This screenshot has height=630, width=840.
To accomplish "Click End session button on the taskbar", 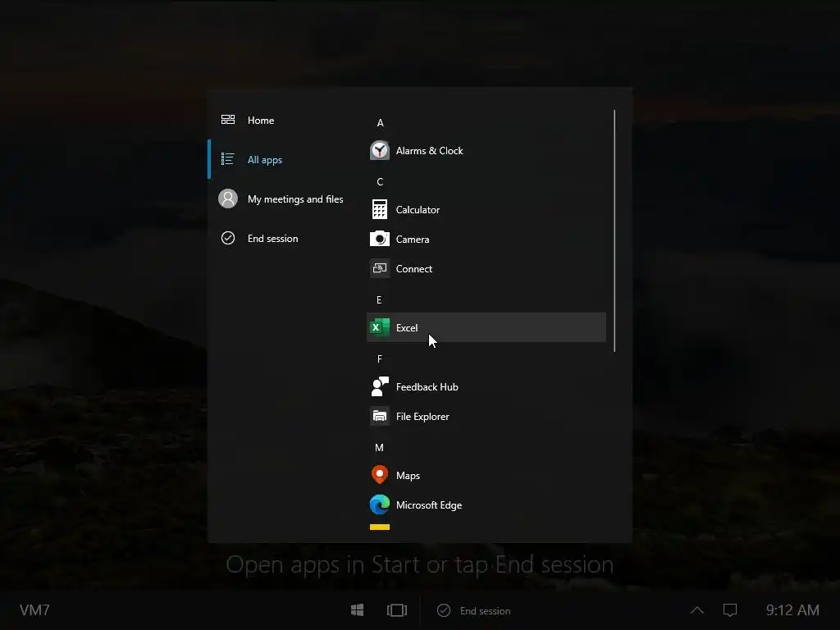I will pos(474,610).
